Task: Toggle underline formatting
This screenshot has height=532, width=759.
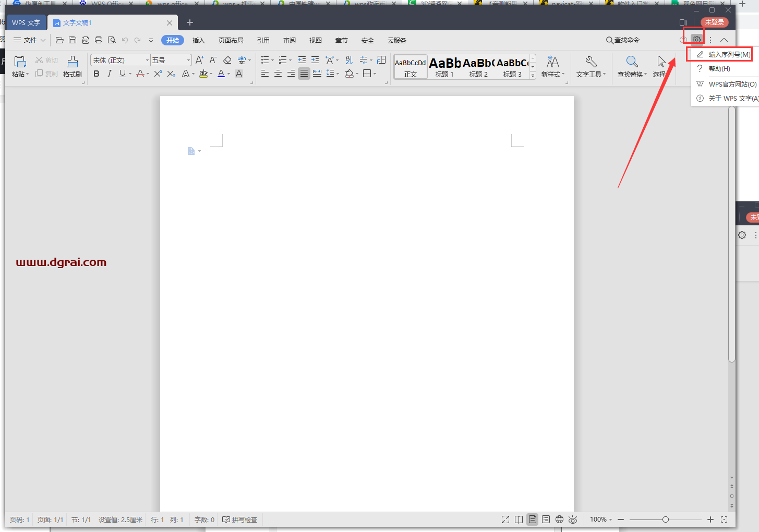Action: click(x=122, y=74)
